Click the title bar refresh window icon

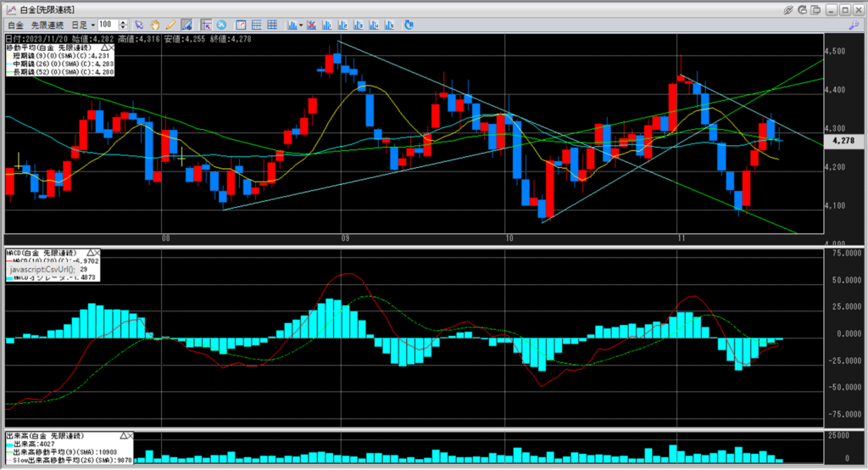coord(802,10)
